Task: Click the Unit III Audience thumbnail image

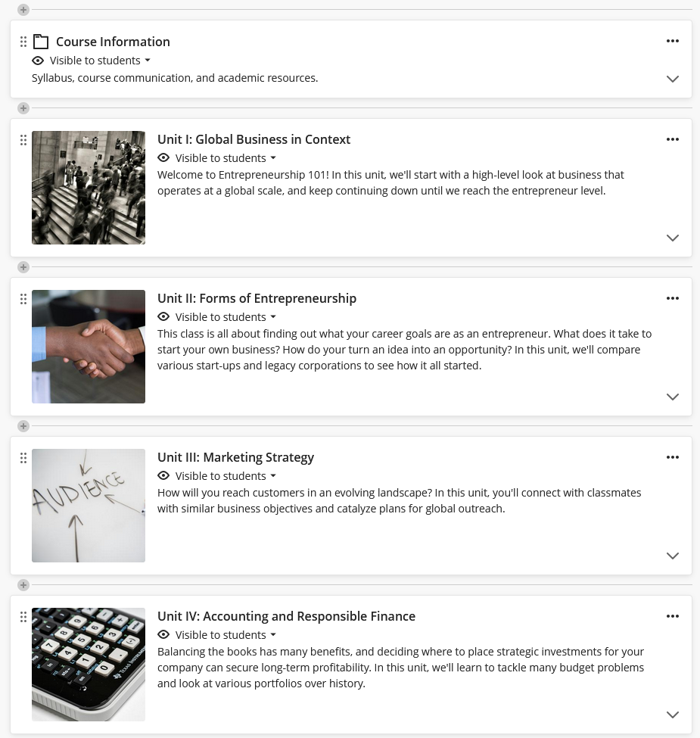Action: click(89, 506)
